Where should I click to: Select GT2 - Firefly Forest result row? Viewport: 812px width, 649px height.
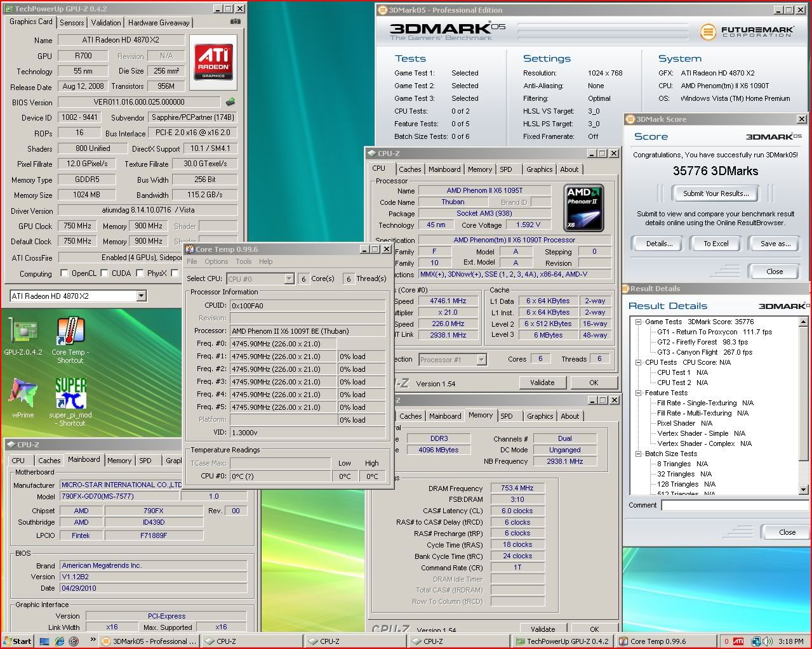(702, 342)
